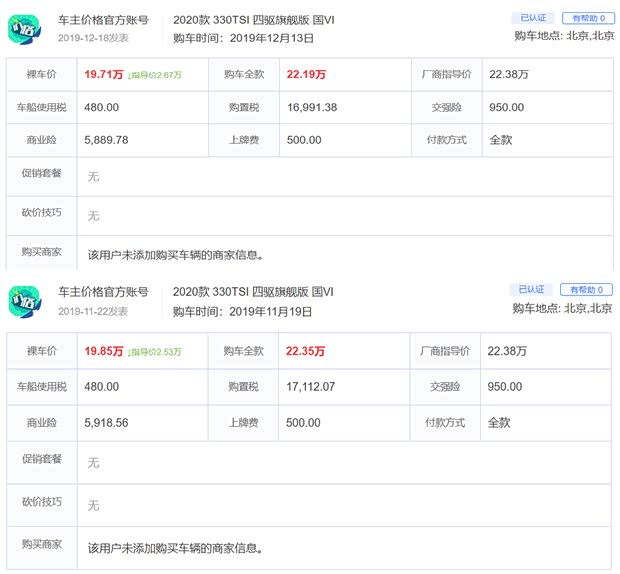Screen dimensions: 620x574
Task: Click commercial insurance value 5,889.78
Action: point(106,140)
